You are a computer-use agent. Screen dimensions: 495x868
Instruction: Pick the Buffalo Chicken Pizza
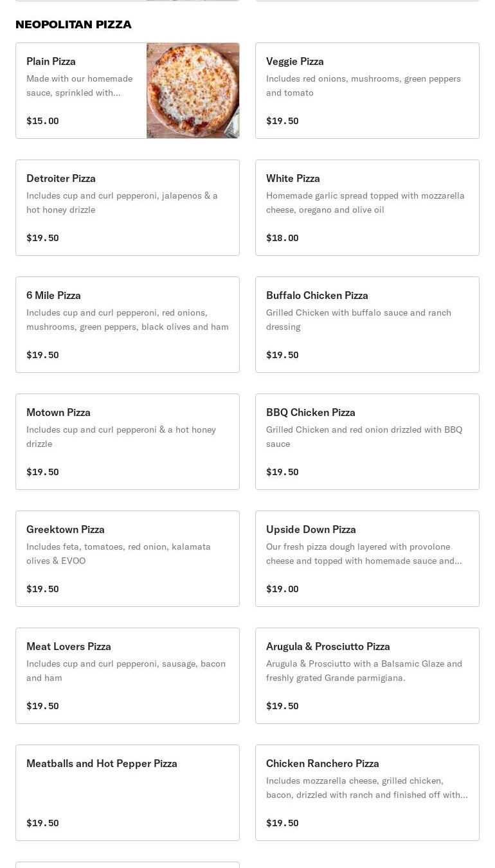[x=367, y=325]
